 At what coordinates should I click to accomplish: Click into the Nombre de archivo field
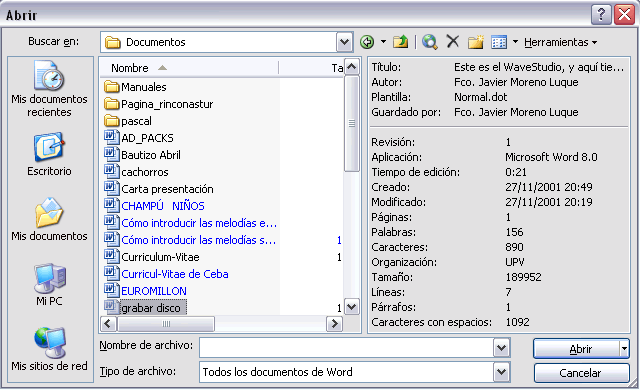click(x=347, y=348)
